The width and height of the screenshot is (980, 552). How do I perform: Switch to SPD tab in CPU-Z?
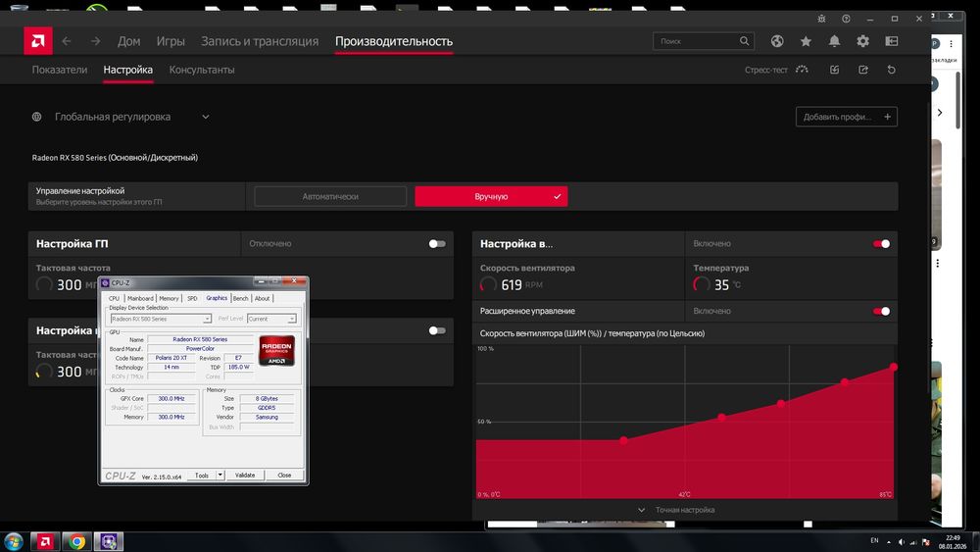[192, 298]
